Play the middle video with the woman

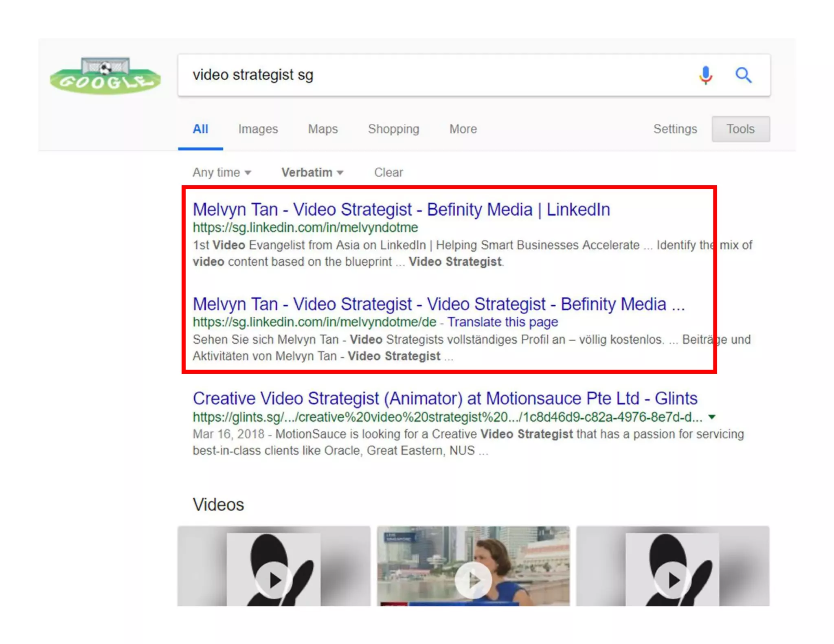pyautogui.click(x=473, y=579)
